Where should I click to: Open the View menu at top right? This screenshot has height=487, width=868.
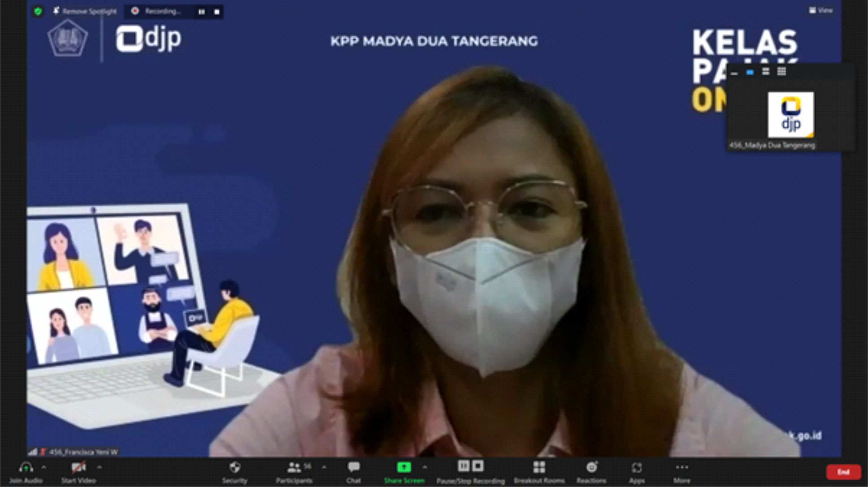[x=821, y=10]
